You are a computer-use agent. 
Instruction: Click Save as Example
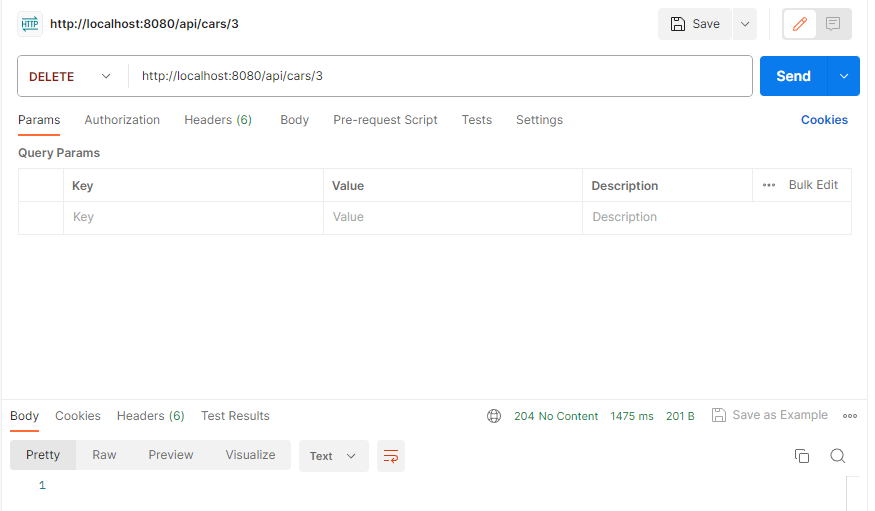[x=770, y=415]
